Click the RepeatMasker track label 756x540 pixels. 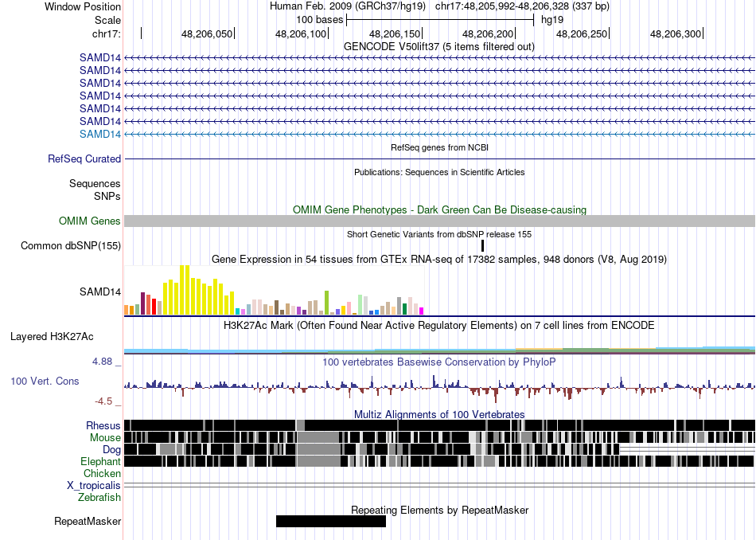(x=88, y=521)
